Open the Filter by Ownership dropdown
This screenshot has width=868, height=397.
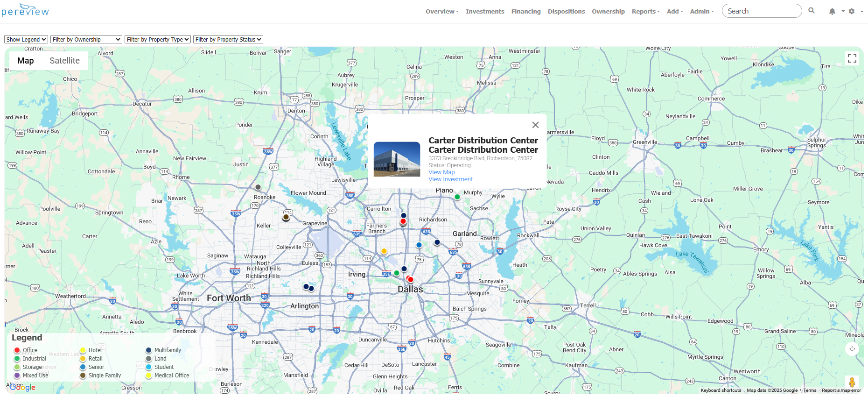(86, 40)
